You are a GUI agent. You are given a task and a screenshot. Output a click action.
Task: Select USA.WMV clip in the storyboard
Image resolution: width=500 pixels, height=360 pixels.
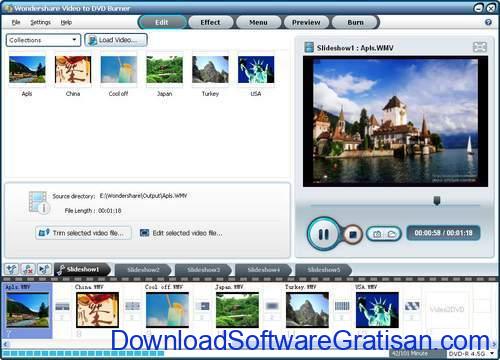coord(377,310)
